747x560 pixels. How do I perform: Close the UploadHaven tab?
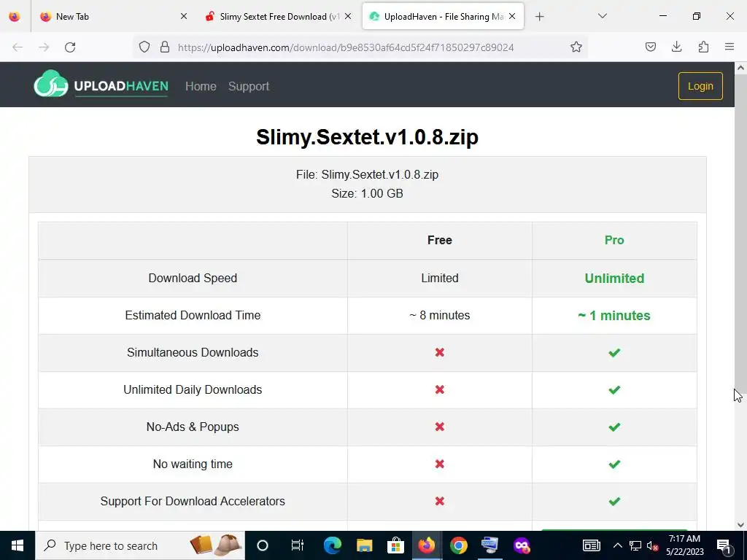(x=512, y=16)
